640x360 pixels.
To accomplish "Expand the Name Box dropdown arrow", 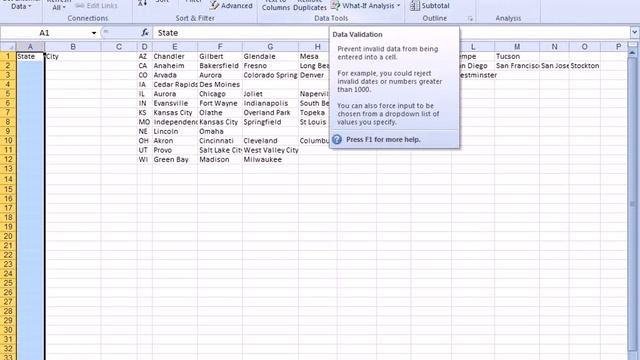I will [93, 33].
